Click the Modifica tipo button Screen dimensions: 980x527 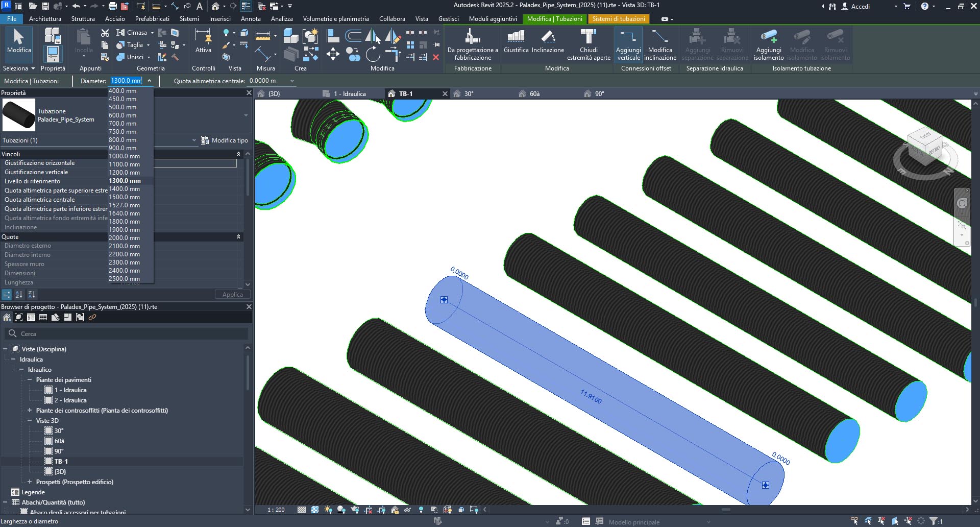point(225,140)
